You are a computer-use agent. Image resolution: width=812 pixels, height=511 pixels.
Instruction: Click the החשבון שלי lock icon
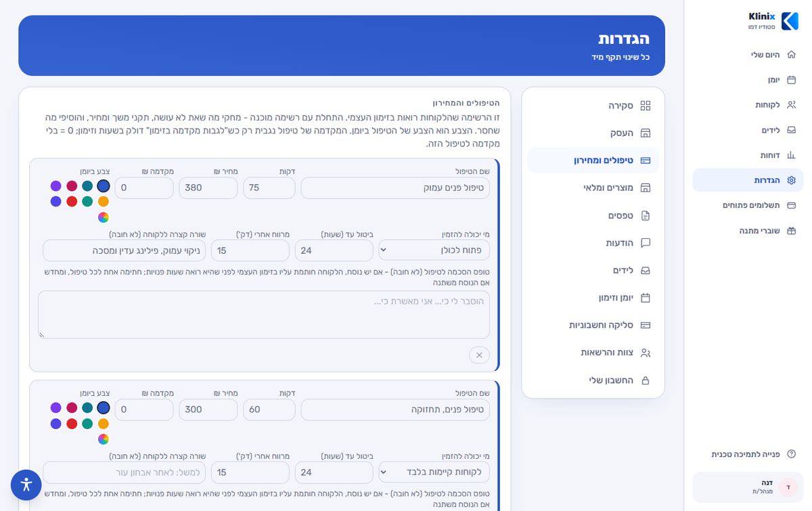pos(646,380)
